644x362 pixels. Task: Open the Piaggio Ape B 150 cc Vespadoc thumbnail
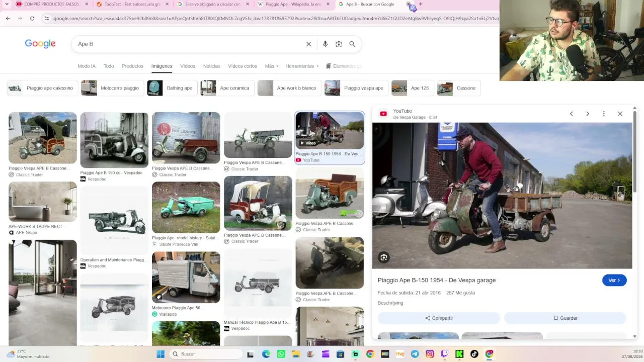(114, 140)
